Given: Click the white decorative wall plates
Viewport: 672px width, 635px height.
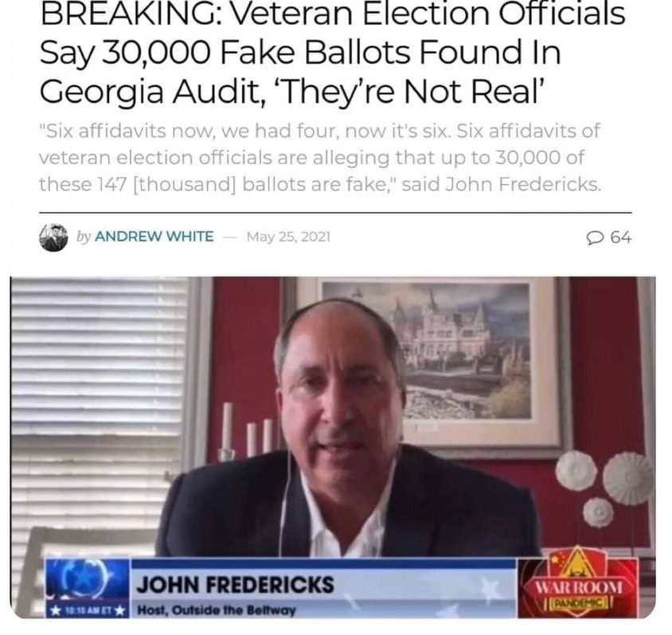Looking at the screenshot, I should point(605,486).
